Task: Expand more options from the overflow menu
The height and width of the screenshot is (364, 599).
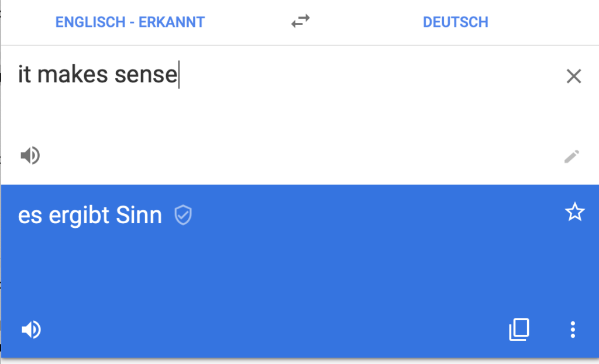Action: coord(572,330)
